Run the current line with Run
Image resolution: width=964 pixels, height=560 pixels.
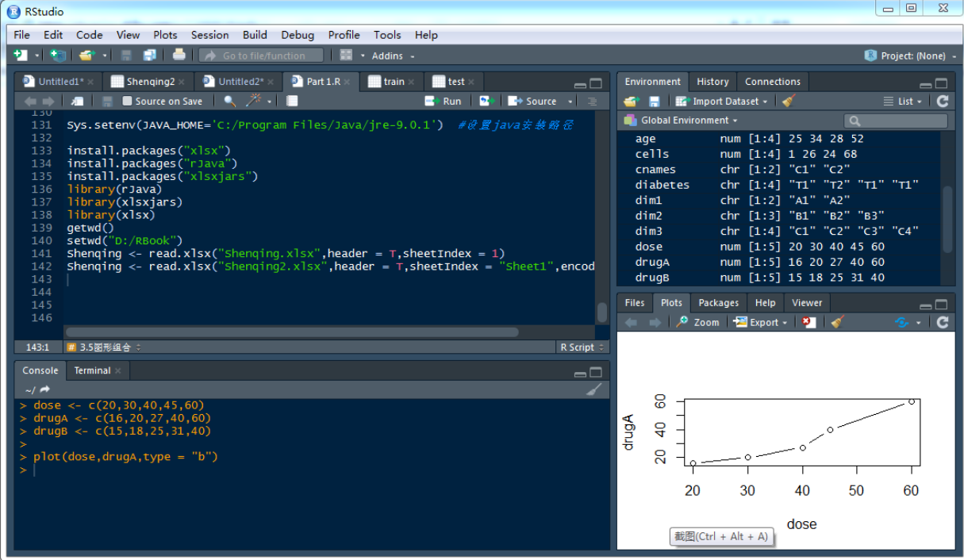click(444, 101)
